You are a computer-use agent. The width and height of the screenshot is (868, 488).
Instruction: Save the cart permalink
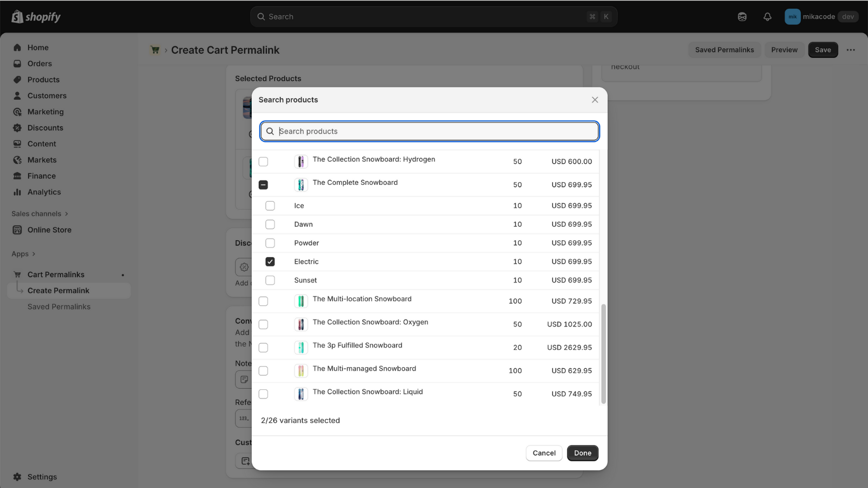(823, 49)
